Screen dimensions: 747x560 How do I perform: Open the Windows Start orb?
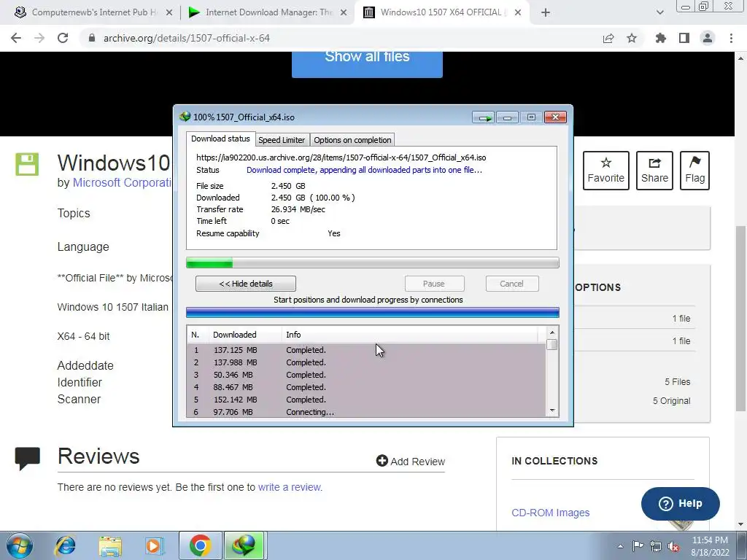(x=20, y=545)
